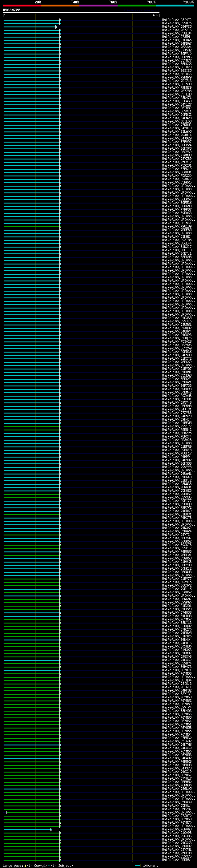Screen dimensions: 197x868
Task: Click the text UniRef100_C4JTS1
Action: (177, 410)
